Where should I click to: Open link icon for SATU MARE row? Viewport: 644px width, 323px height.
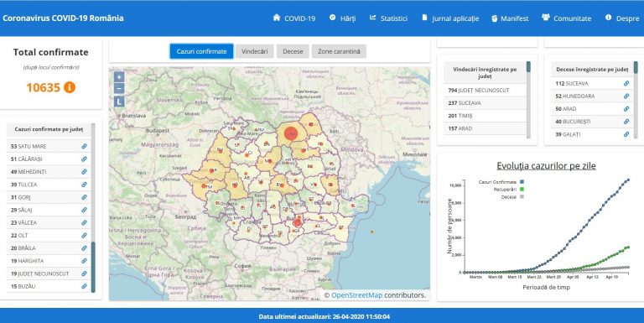(x=84, y=146)
